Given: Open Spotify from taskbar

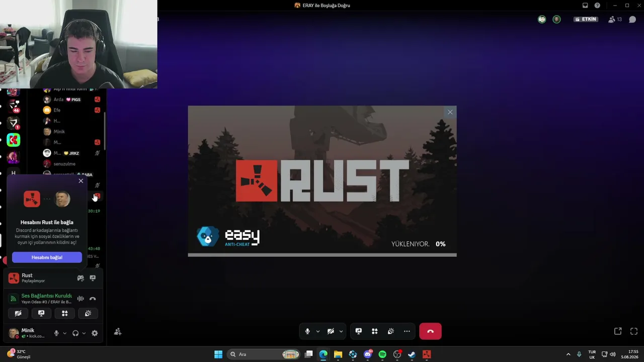Looking at the screenshot, I should (382, 354).
